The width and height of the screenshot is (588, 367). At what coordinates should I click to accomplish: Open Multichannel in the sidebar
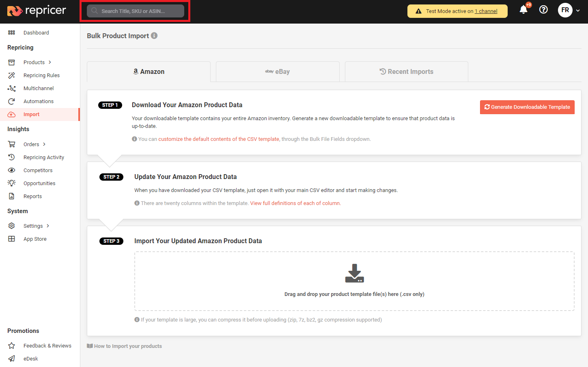click(x=39, y=88)
